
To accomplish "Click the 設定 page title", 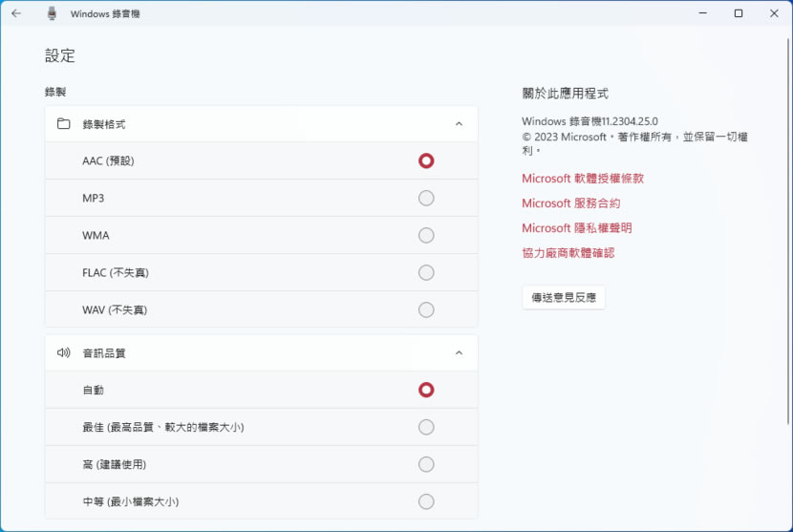I will (x=60, y=55).
